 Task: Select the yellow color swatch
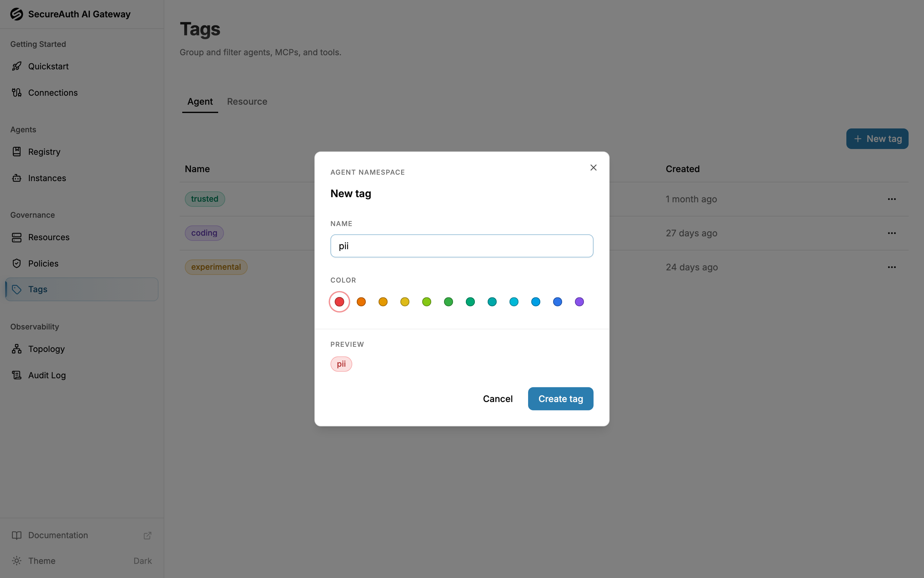pos(405,302)
